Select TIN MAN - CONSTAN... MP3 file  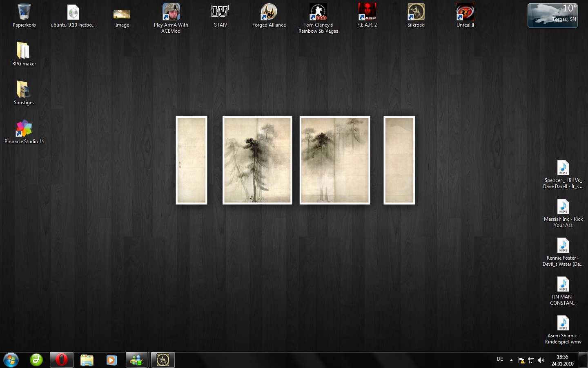563,291
